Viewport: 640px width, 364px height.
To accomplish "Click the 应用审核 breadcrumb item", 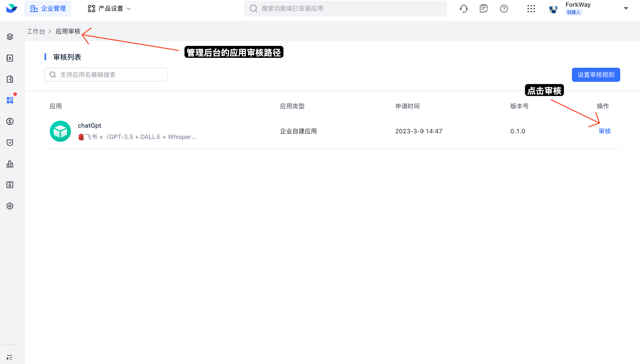I will point(68,31).
